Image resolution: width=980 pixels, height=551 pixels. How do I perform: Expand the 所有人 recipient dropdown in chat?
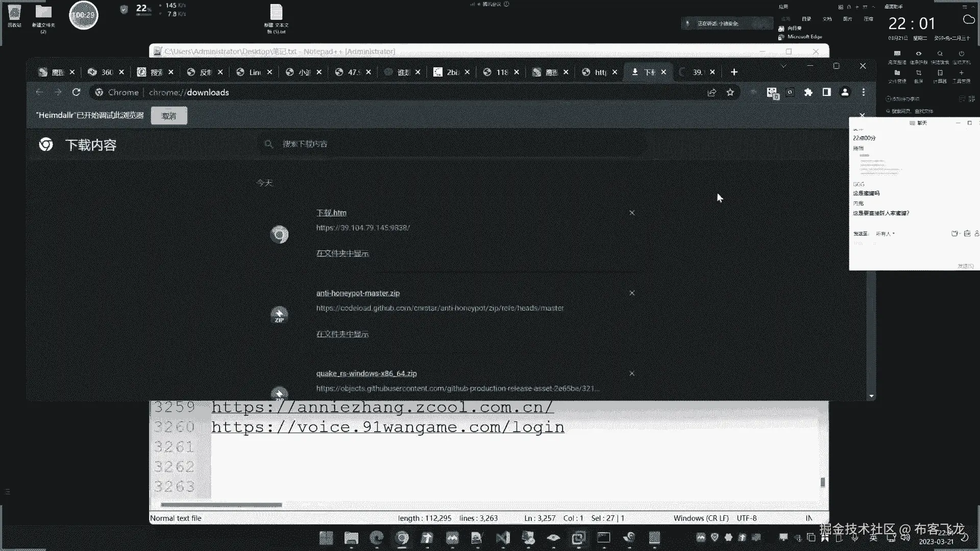click(x=885, y=234)
